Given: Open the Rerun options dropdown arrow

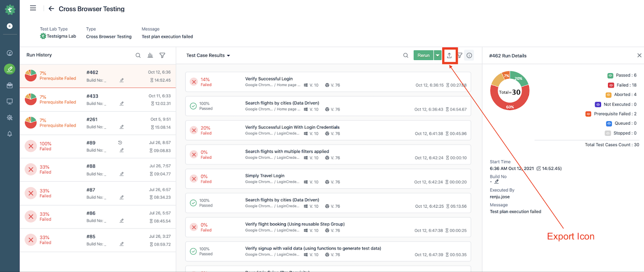Looking at the screenshot, I should (x=438, y=55).
